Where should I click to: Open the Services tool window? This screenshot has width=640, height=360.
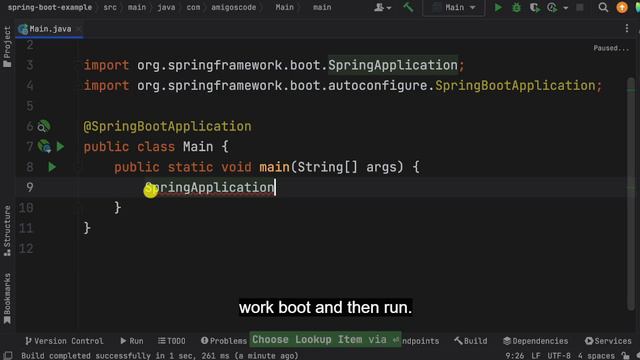point(608,341)
